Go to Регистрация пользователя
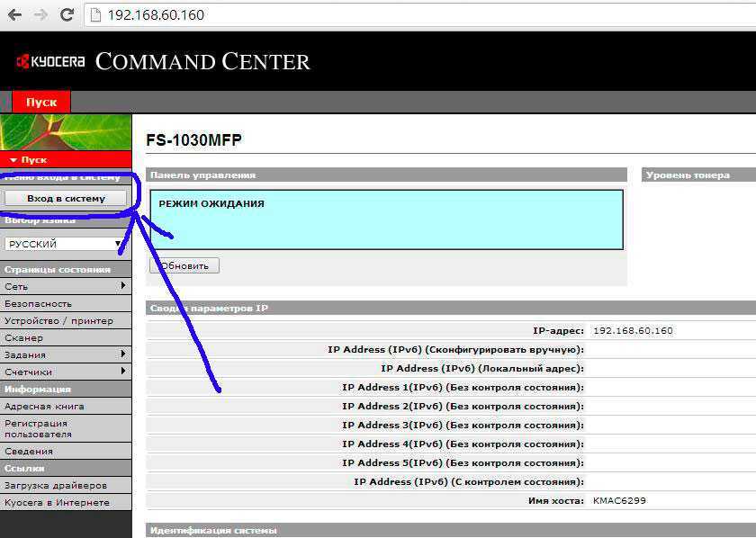 pos(66,428)
